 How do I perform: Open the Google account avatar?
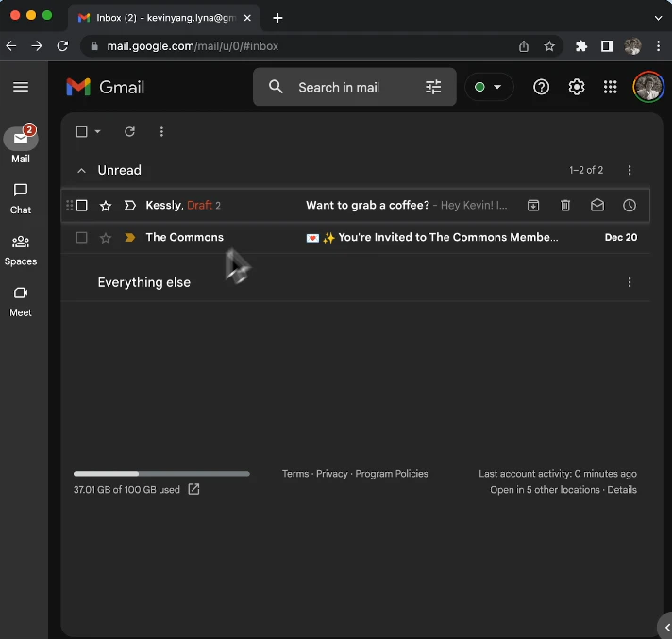[648, 87]
